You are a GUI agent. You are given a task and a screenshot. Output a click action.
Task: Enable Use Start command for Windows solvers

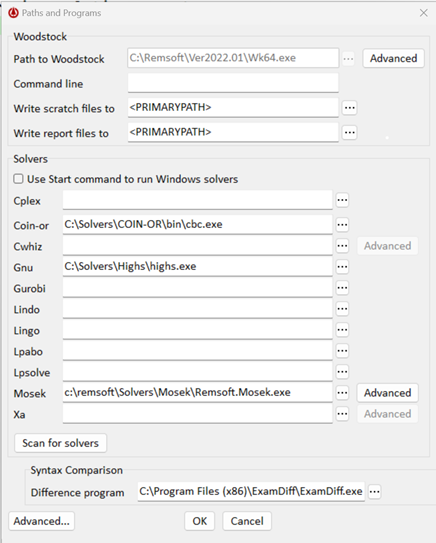click(x=18, y=179)
